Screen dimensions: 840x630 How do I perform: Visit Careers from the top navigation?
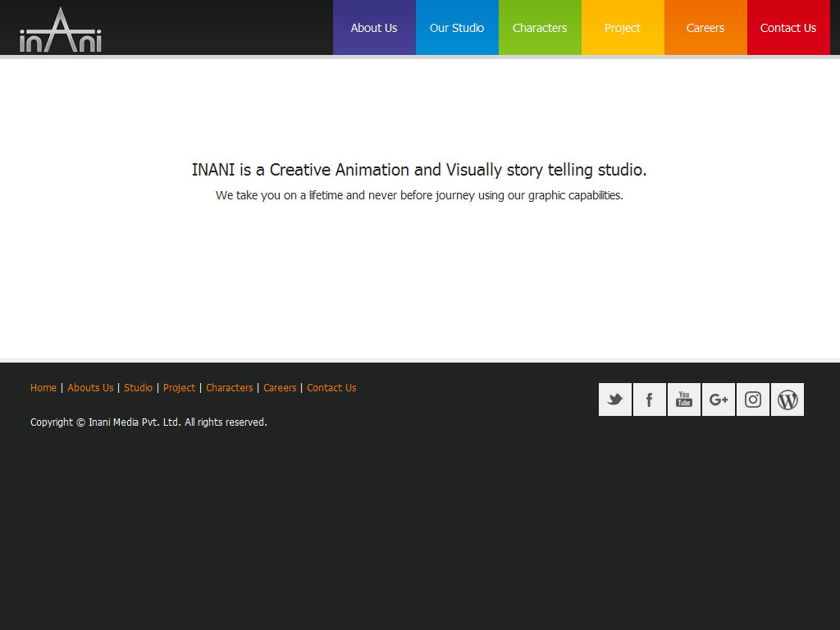point(705,28)
